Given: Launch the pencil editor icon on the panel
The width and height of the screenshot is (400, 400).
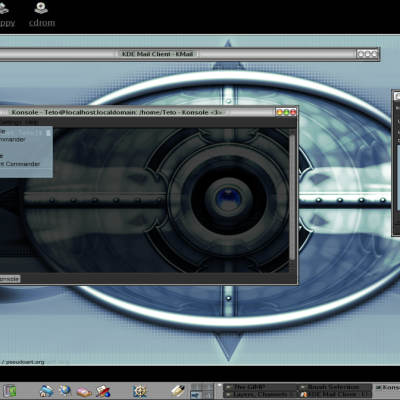Looking at the screenshot, I should tap(178, 391).
